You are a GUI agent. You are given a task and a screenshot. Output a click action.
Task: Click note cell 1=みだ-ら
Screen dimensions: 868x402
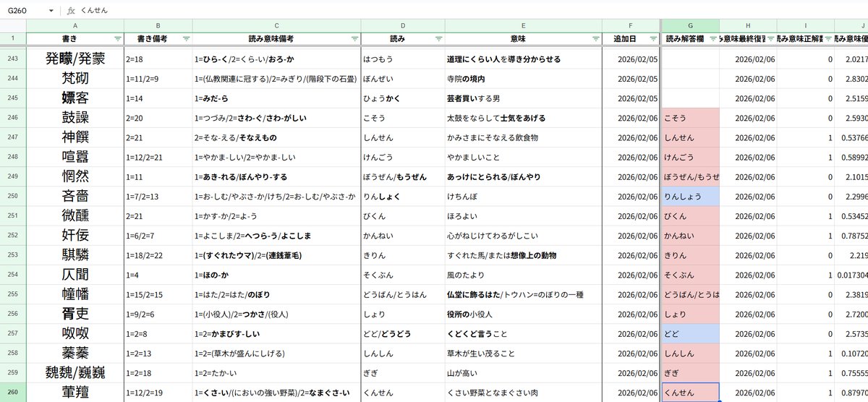point(276,98)
